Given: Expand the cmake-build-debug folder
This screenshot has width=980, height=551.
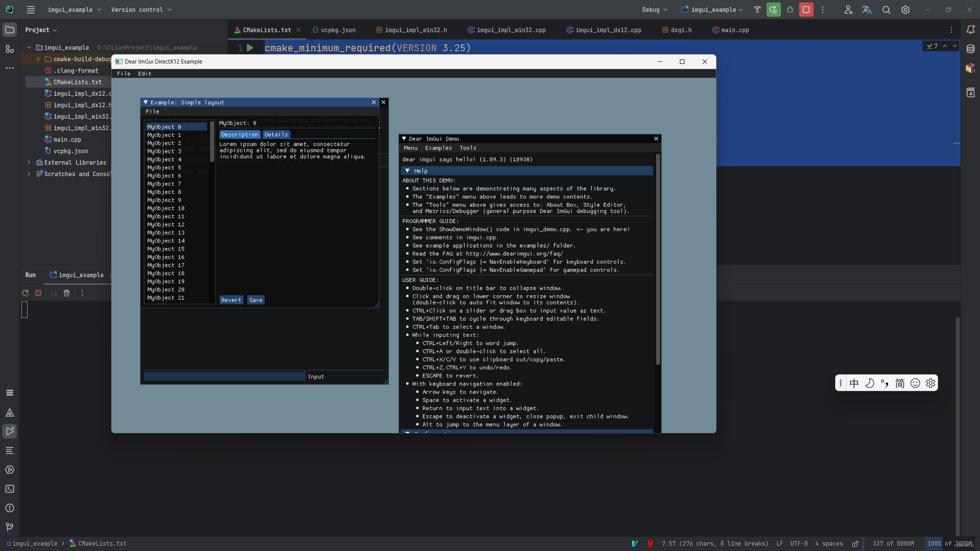Looking at the screenshot, I should pyautogui.click(x=38, y=59).
